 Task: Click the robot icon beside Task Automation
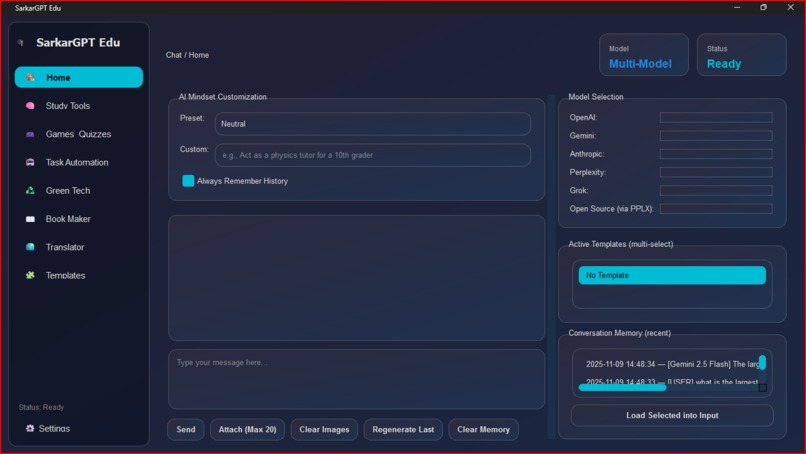[x=30, y=162]
